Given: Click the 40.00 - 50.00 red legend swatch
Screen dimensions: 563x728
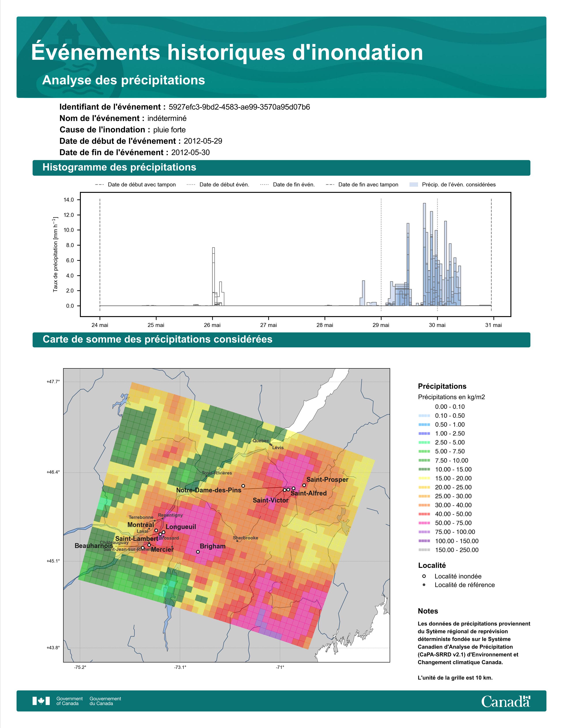Looking at the screenshot, I should pyautogui.click(x=424, y=514).
